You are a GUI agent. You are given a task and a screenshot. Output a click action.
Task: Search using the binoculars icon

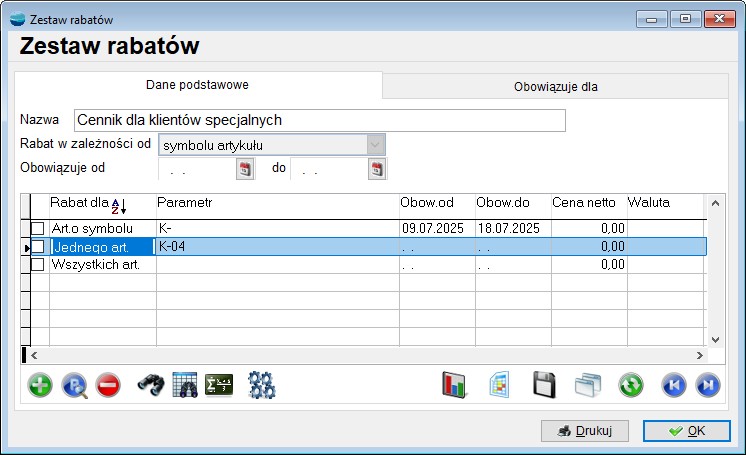tap(151, 385)
